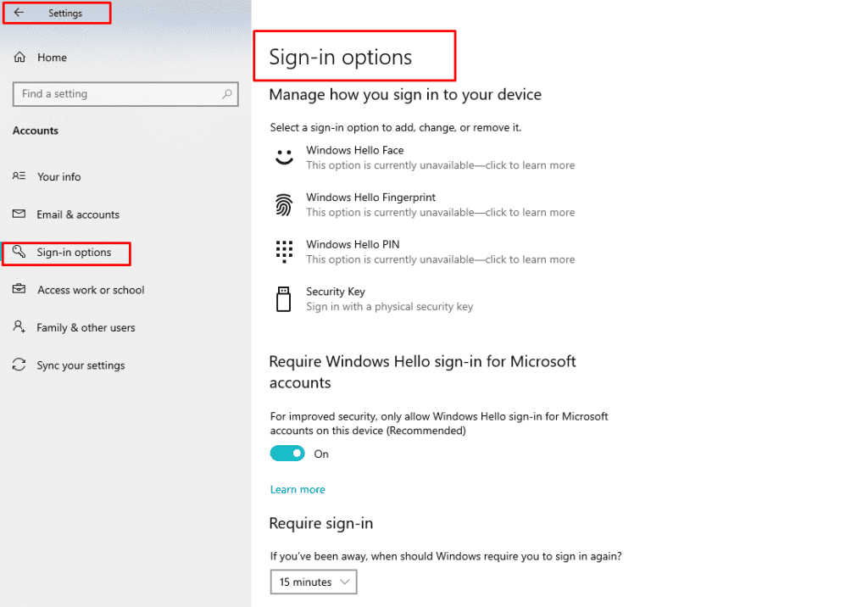868x607 pixels.
Task: Open Email & accounts via its icon
Action: [x=19, y=214]
